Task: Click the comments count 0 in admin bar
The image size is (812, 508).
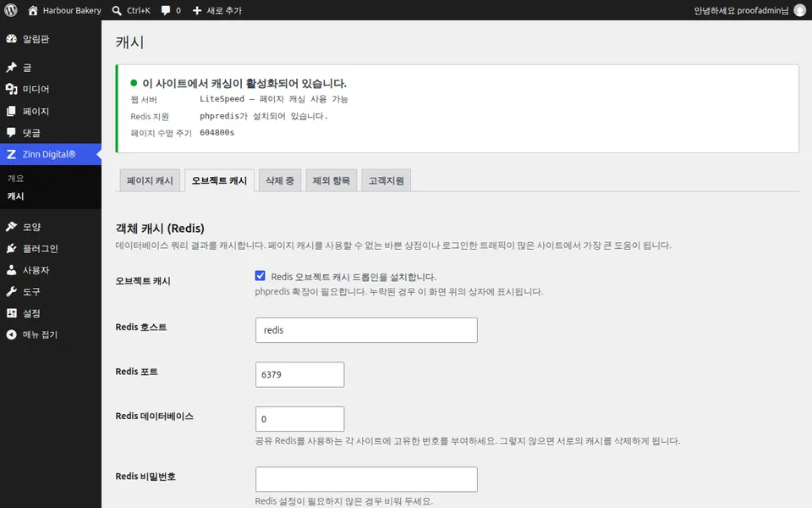Action: click(x=178, y=10)
